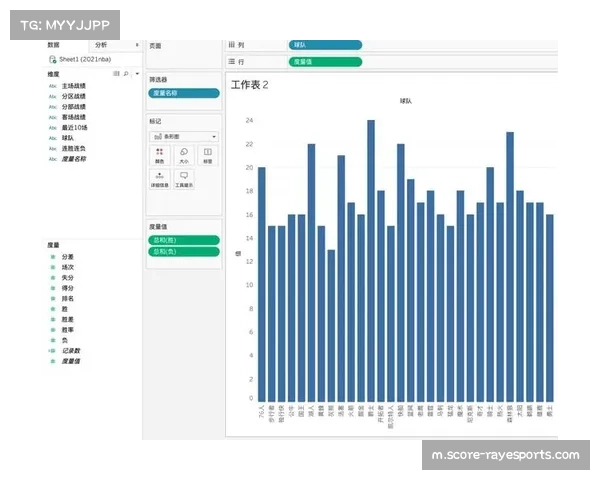Click the search icon in the 维度 header
Screen dimensions: 600x480
[125, 74]
